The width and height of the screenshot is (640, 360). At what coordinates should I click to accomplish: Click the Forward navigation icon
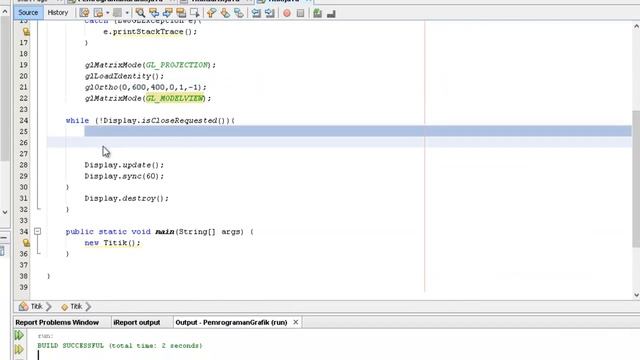point(118,13)
